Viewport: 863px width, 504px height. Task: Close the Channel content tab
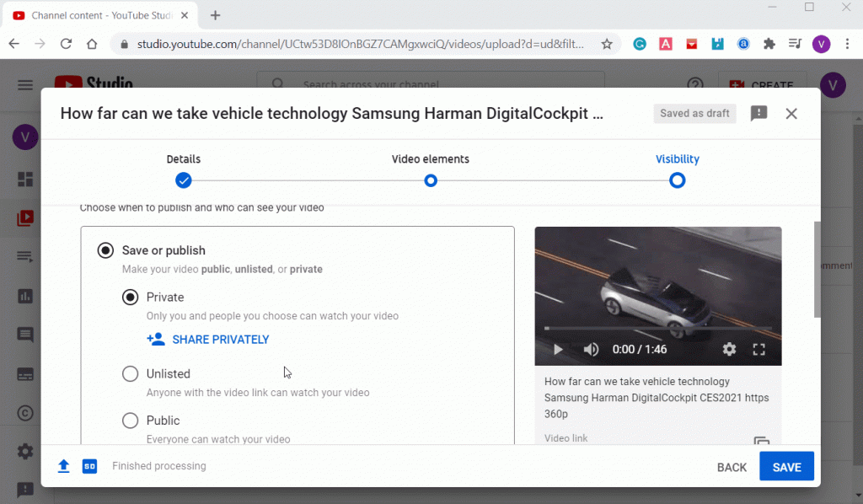(185, 15)
